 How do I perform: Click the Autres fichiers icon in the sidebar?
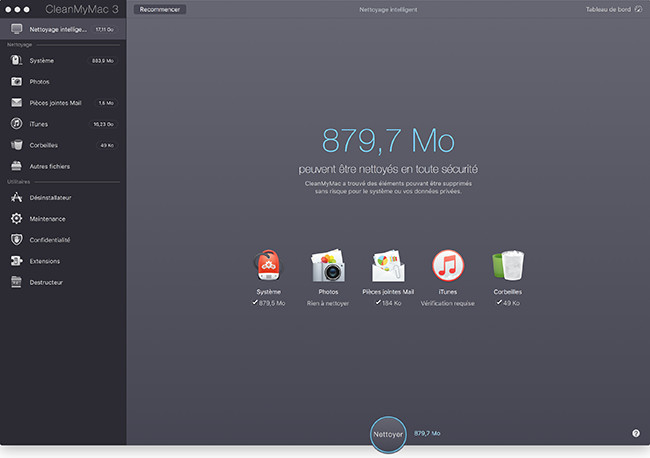17,166
